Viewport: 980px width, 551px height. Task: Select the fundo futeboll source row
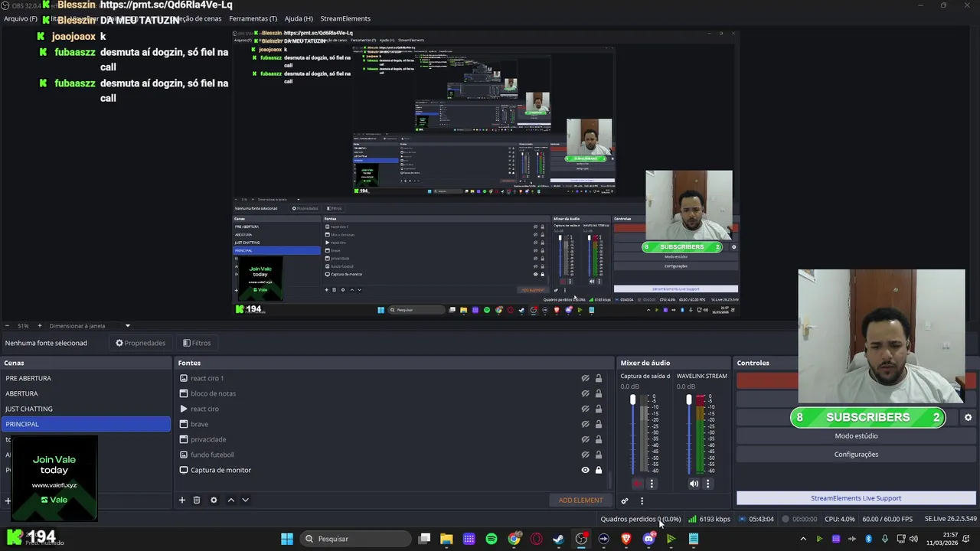(x=392, y=455)
